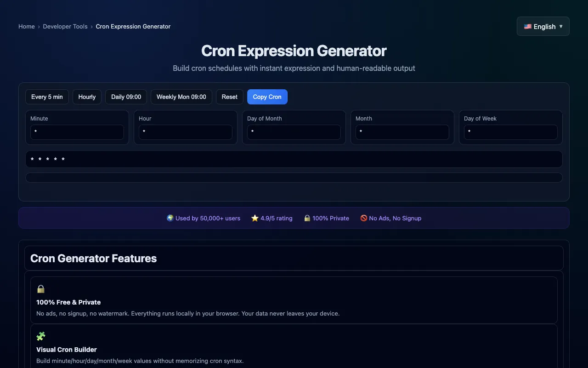Click the globe icon beside Used by 50,000+
The width and height of the screenshot is (588, 368).
[x=170, y=218]
